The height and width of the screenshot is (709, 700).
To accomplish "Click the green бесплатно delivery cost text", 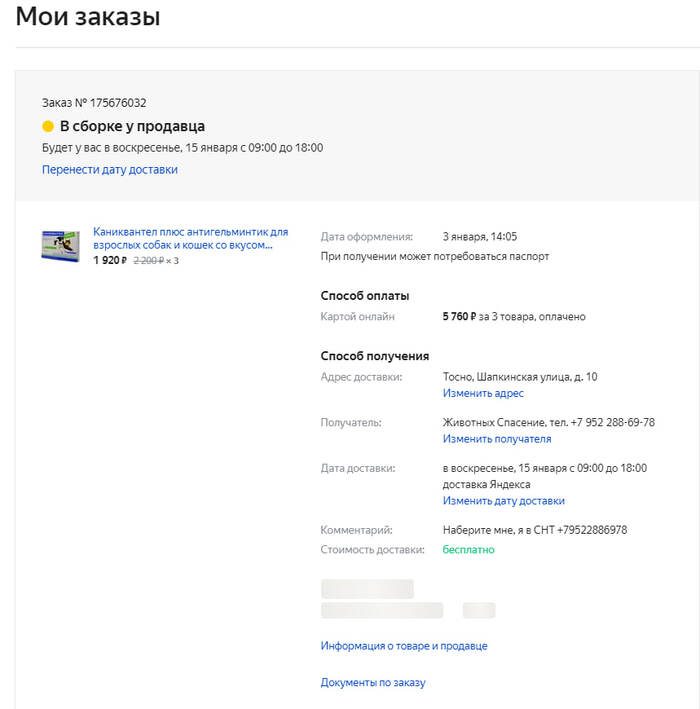I will tap(469, 549).
